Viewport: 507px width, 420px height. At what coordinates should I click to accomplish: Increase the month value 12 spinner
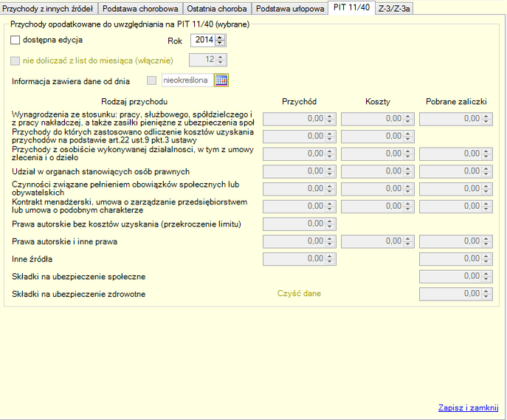point(221,57)
